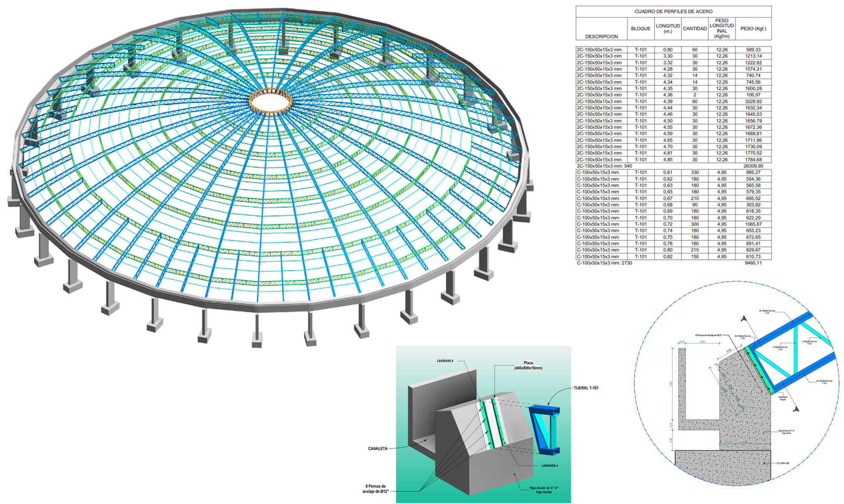
Task: Select the weight cell 1688,81
Action: coord(753,134)
